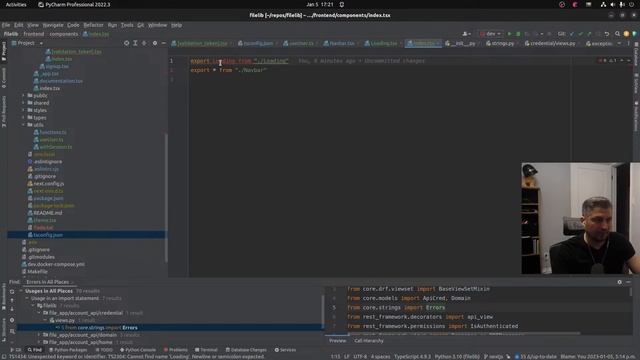Click the green Debug bug icon in toolbar
640x360 pixels.
tap(518, 34)
